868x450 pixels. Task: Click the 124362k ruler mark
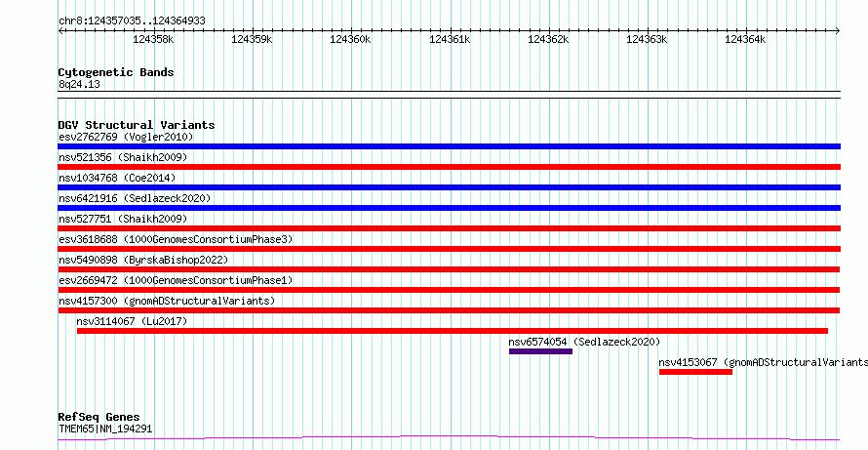[548, 39]
